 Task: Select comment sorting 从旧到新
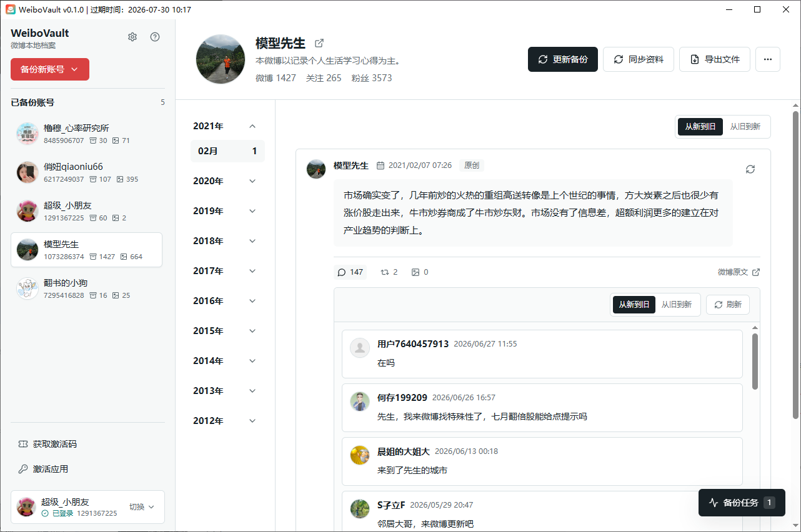tap(677, 305)
